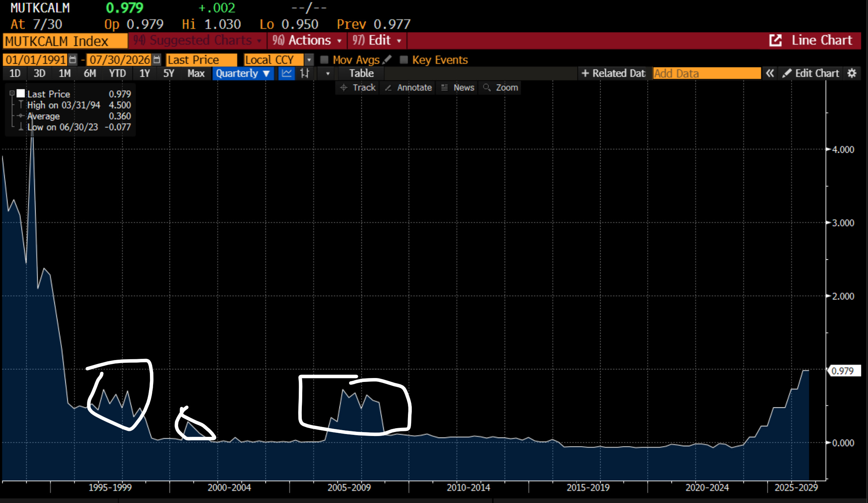Activate the Zoom tool
Screen dimensions: 868x503
point(501,87)
